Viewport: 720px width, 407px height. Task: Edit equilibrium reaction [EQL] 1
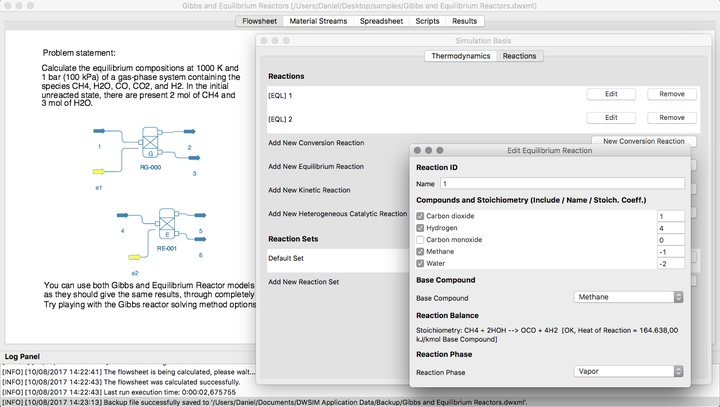click(x=611, y=94)
